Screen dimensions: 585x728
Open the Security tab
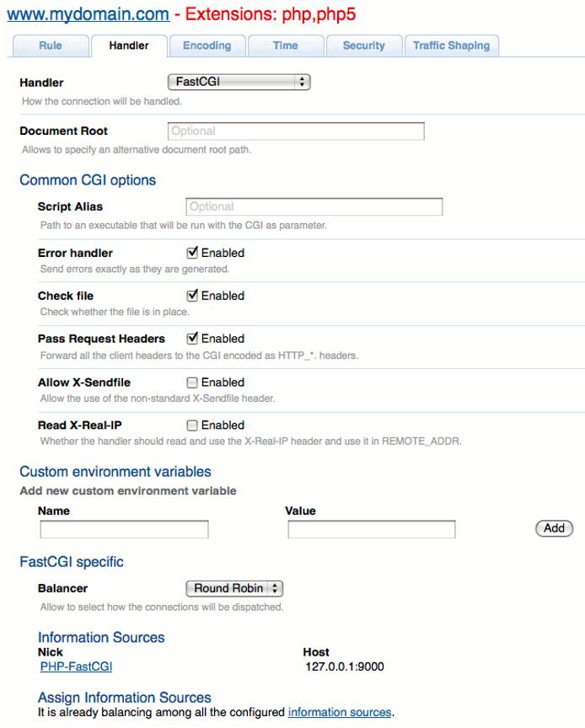point(364,46)
